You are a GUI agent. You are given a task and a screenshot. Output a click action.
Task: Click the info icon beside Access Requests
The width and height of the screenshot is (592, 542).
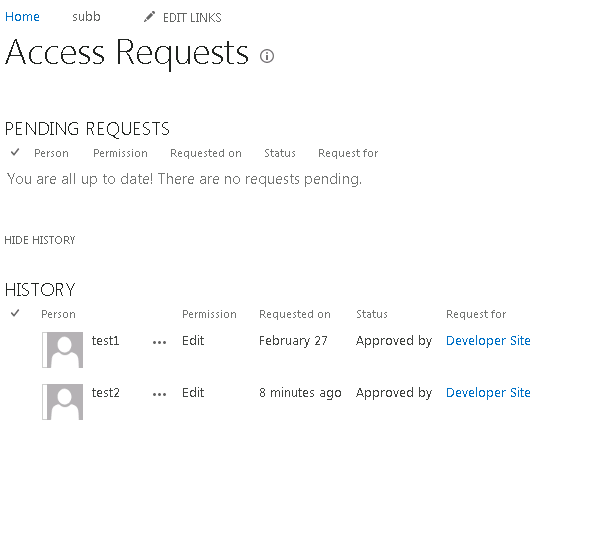(x=267, y=56)
